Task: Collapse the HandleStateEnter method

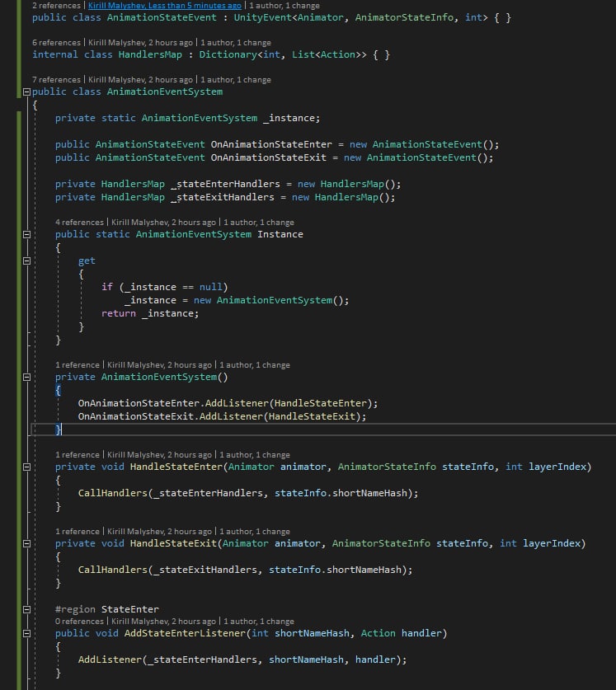Action: (26, 467)
